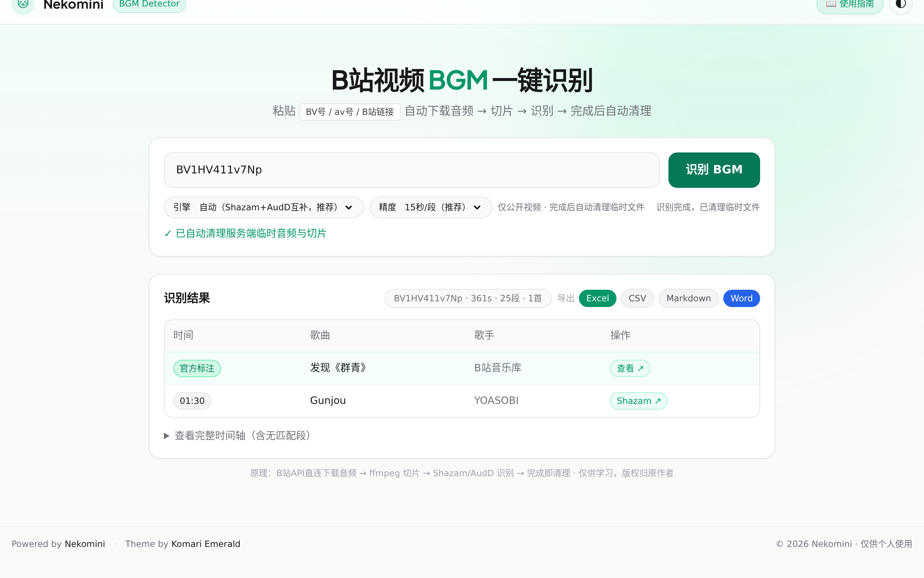
Task: Toggle the dark/light theme switch
Action: 901,5
